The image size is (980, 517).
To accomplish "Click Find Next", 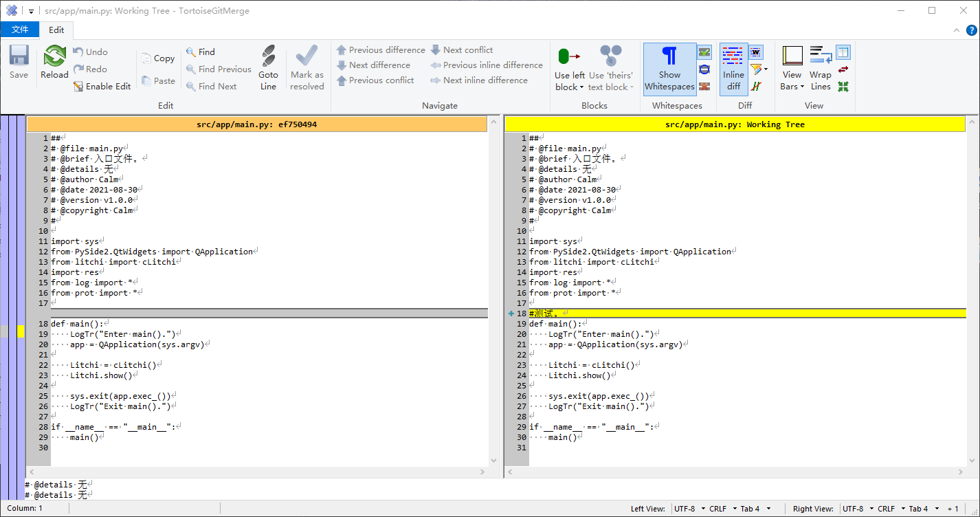I will point(211,86).
